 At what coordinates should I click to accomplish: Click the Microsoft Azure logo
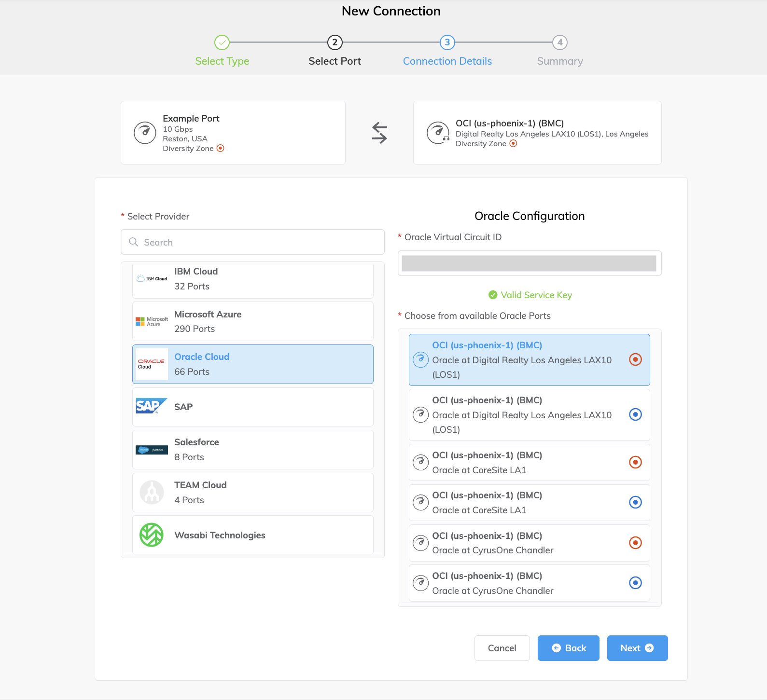pos(152,322)
